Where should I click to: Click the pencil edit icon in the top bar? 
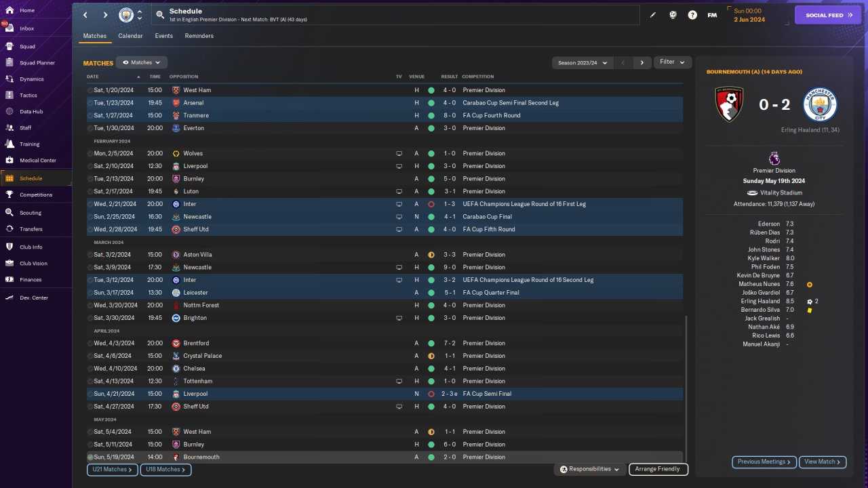click(653, 15)
